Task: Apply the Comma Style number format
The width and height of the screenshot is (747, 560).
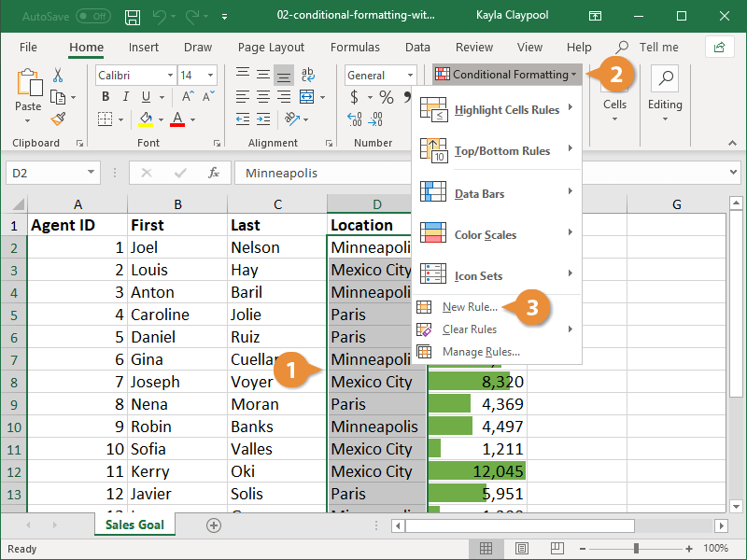Action: click(x=408, y=95)
